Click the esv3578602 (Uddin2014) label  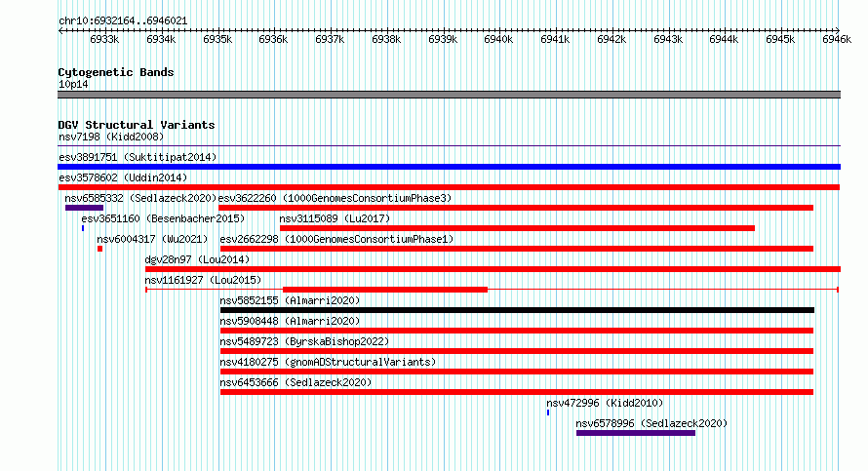pyautogui.click(x=123, y=177)
